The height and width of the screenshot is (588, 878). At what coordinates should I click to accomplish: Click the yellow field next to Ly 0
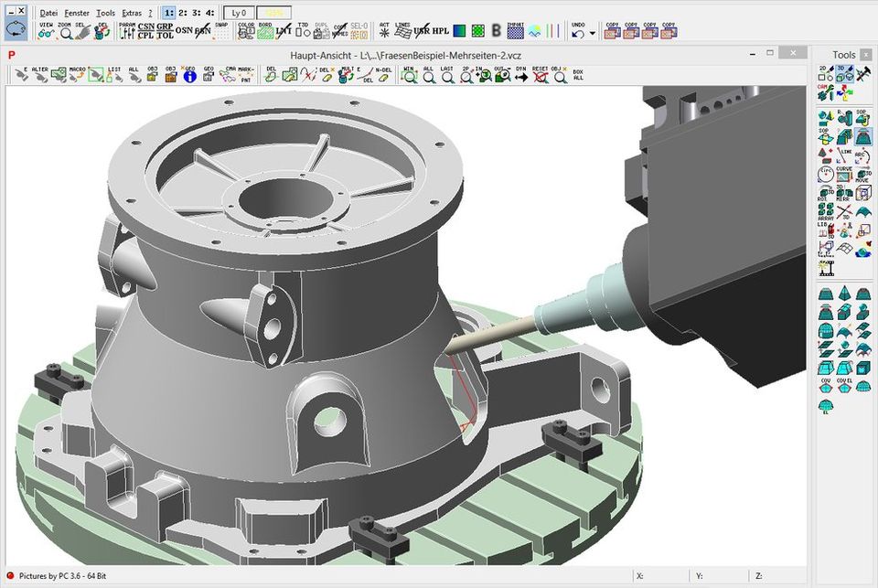(x=273, y=12)
